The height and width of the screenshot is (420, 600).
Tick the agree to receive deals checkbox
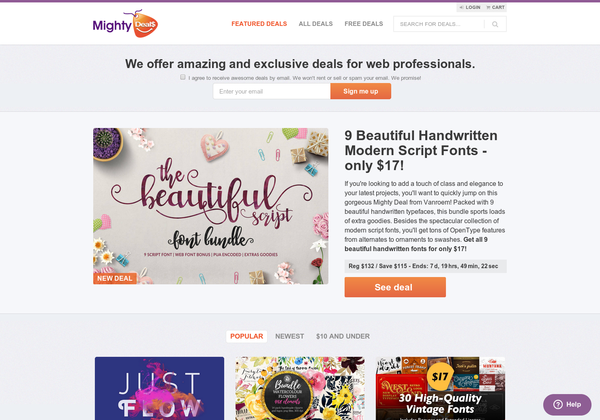tap(183, 77)
